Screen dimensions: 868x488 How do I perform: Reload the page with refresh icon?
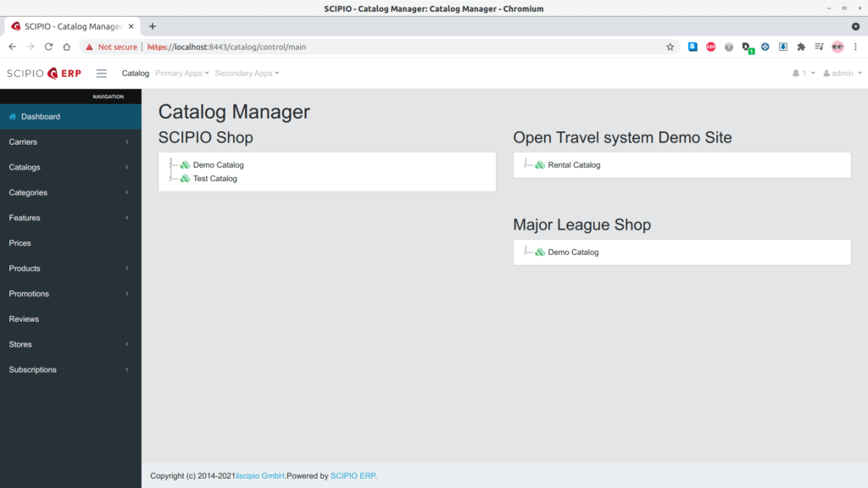click(x=48, y=47)
